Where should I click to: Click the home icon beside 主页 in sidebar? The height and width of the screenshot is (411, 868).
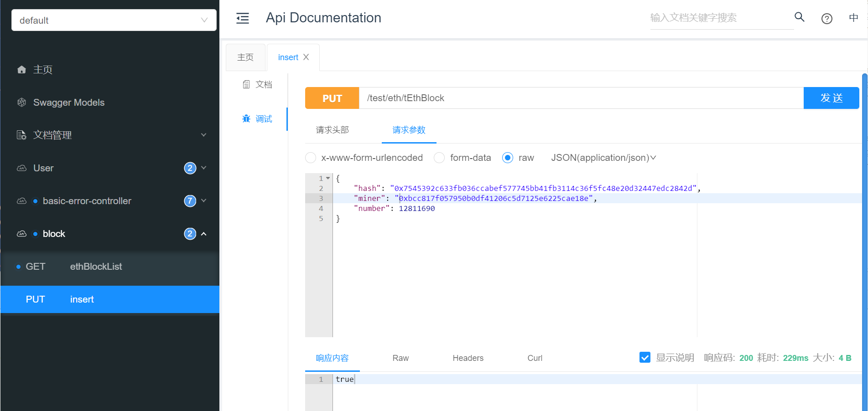click(x=21, y=70)
